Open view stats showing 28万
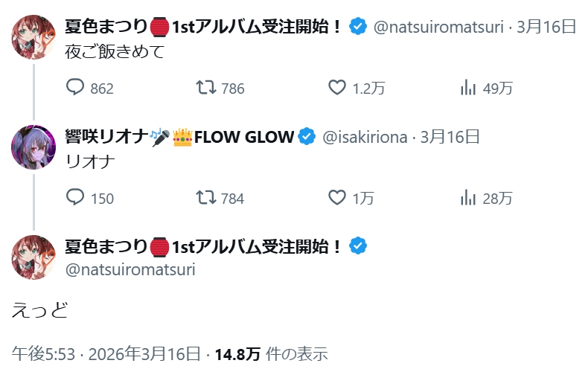The image size is (588, 369). click(x=468, y=198)
